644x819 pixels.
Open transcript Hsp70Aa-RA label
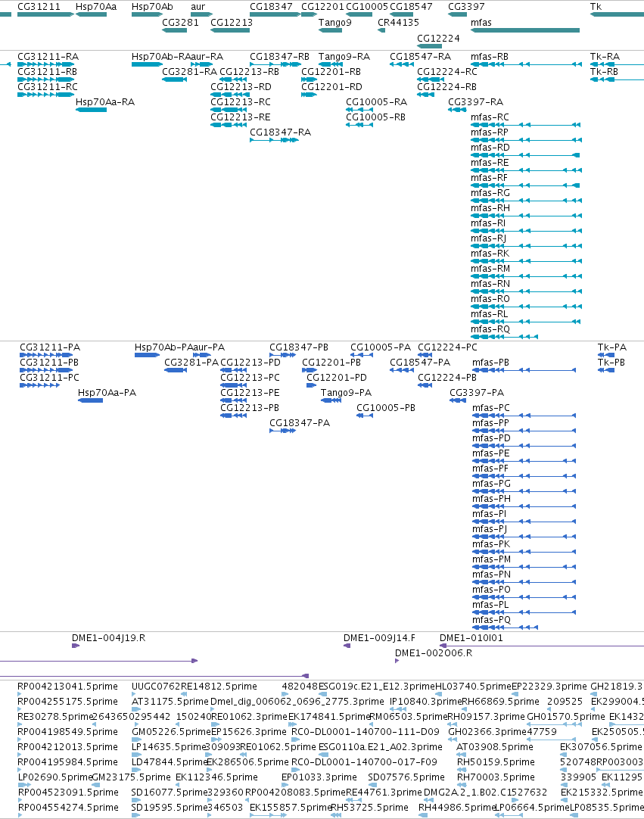tap(105, 102)
